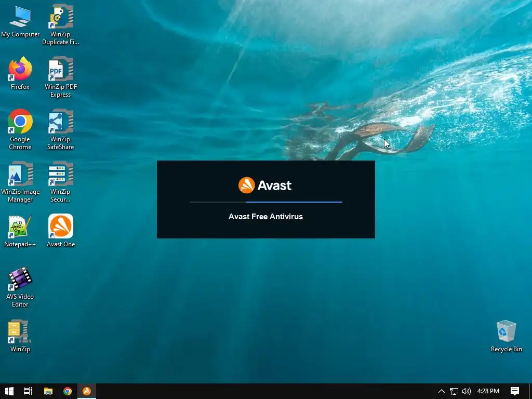Click the Avast taskbar button
The image size is (532, 399).
87,391
